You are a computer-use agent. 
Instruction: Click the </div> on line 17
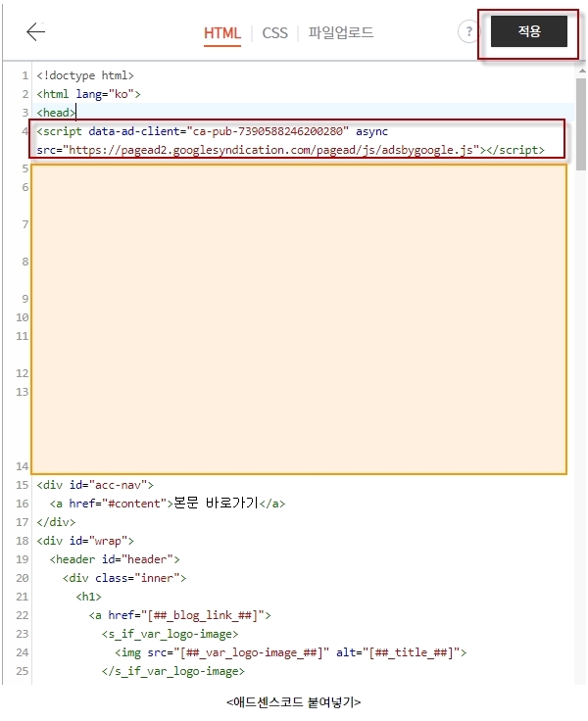point(56,522)
